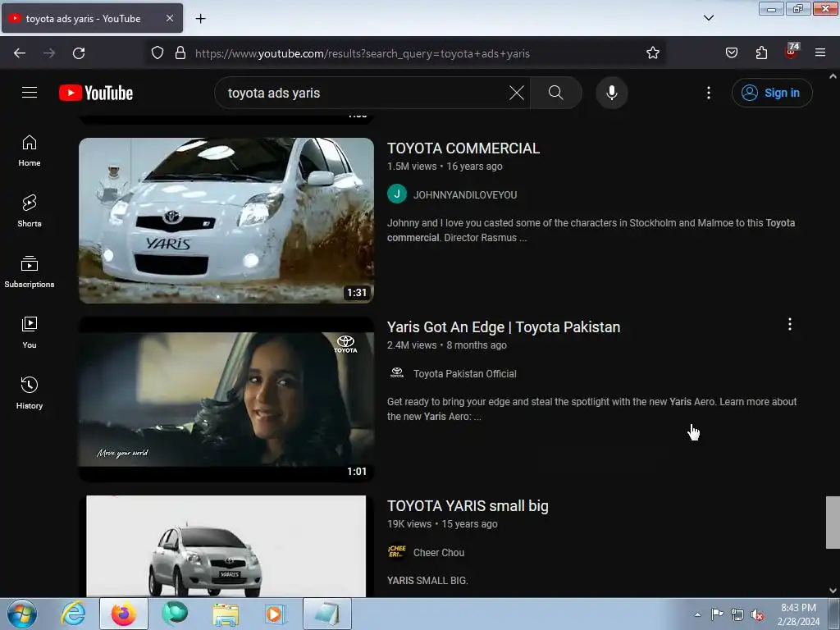Open the YouTube hamburger guide menu

pyautogui.click(x=30, y=93)
